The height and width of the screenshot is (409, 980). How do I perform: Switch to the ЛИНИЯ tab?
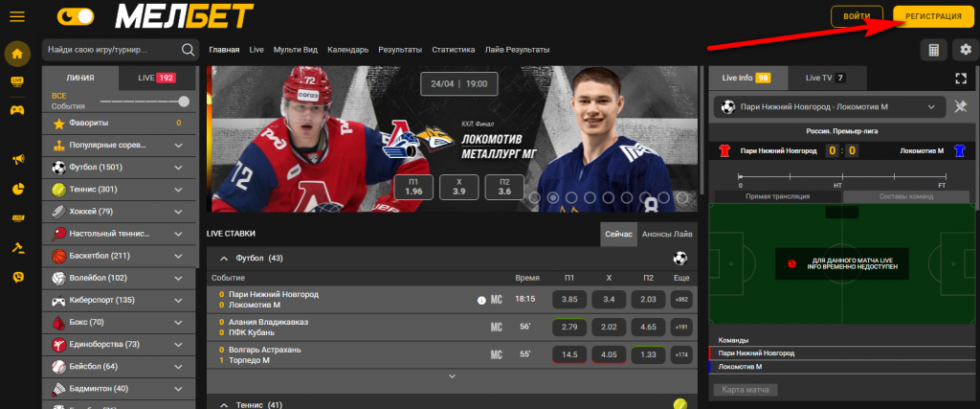[80, 79]
